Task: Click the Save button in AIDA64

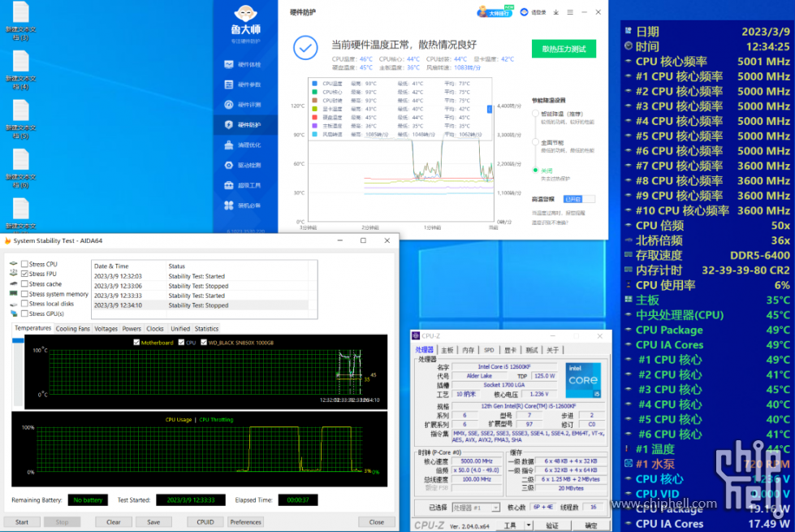Action: [153, 522]
